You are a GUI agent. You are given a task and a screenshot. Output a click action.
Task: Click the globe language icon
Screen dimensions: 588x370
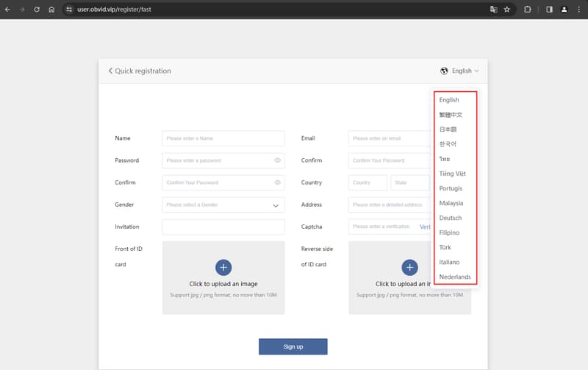[x=444, y=71]
